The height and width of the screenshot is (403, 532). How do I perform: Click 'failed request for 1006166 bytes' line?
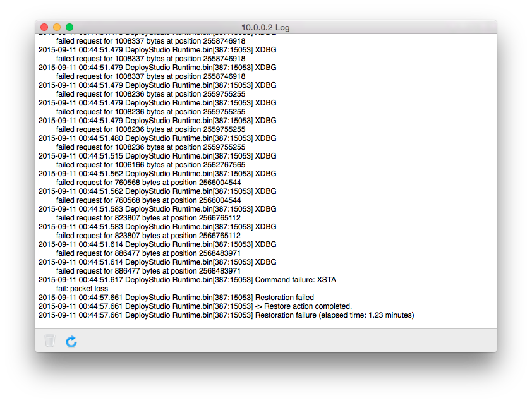(x=150, y=165)
